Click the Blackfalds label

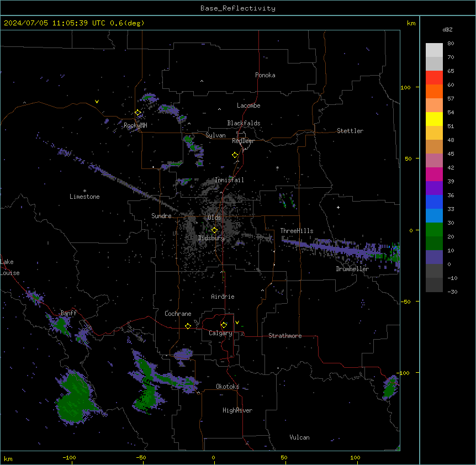tap(244, 123)
